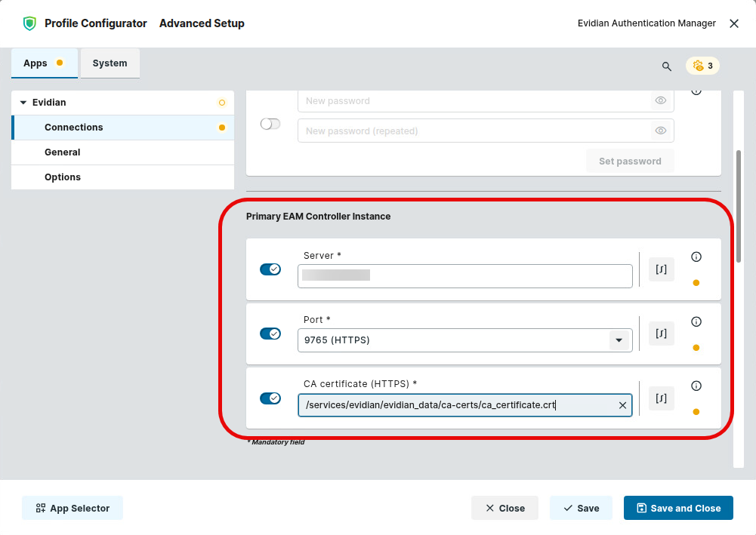Show the repeated New password text
756x535 pixels.
[661, 131]
